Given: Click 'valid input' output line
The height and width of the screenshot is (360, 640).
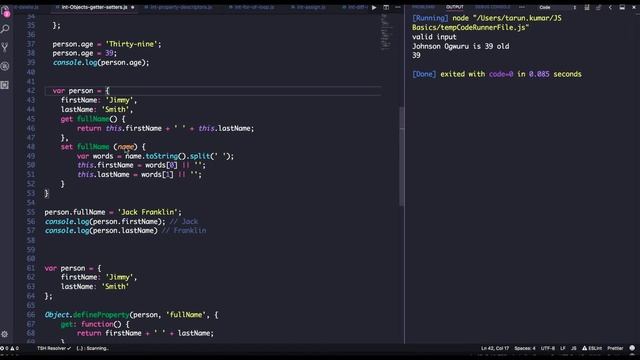Looking at the screenshot, I should click(434, 37).
